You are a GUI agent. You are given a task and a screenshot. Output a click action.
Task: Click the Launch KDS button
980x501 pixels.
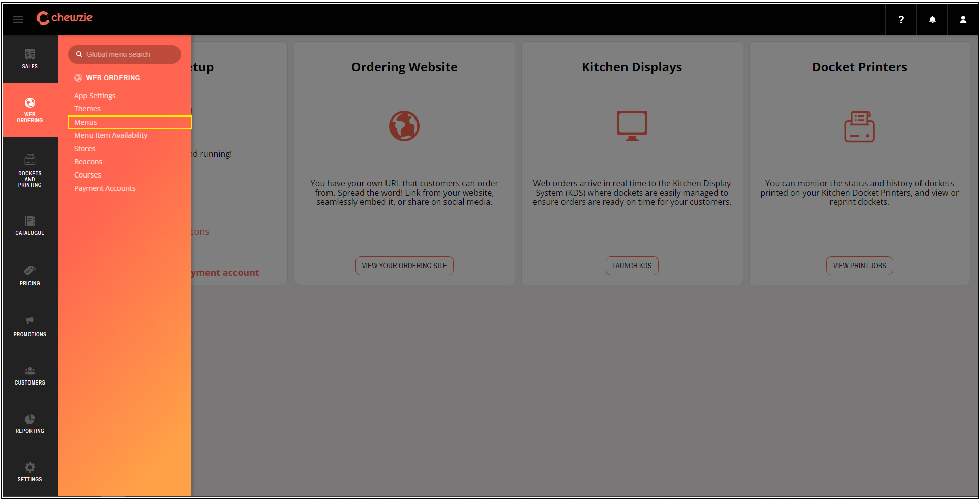pyautogui.click(x=632, y=266)
